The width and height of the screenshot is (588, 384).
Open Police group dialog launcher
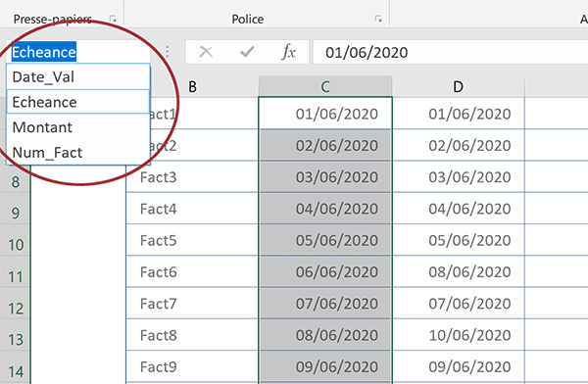click(378, 19)
